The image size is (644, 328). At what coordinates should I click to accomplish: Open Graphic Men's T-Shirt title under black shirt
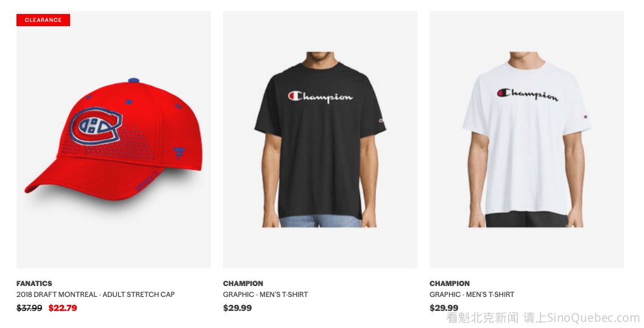coord(265,295)
